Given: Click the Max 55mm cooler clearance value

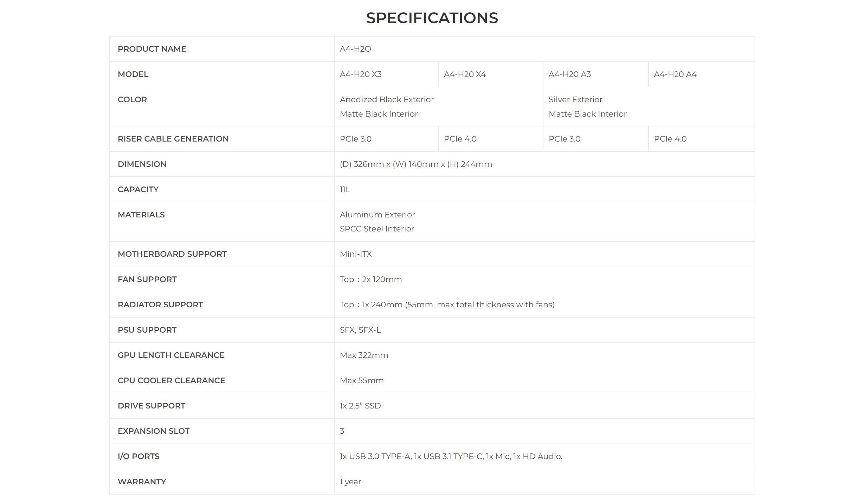Looking at the screenshot, I should 362,380.
